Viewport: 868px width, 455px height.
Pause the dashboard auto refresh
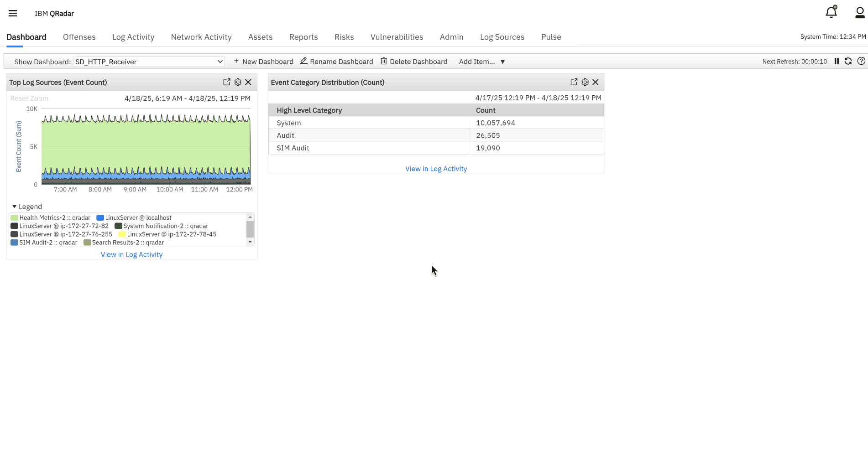837,61
